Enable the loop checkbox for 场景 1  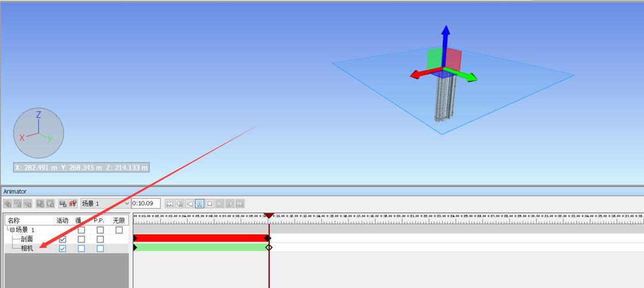(x=81, y=230)
